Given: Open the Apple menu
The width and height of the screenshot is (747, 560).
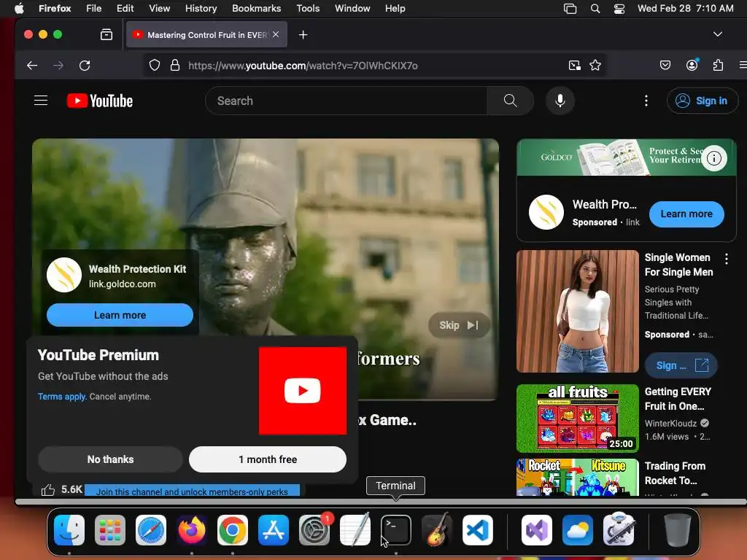Looking at the screenshot, I should [18, 8].
